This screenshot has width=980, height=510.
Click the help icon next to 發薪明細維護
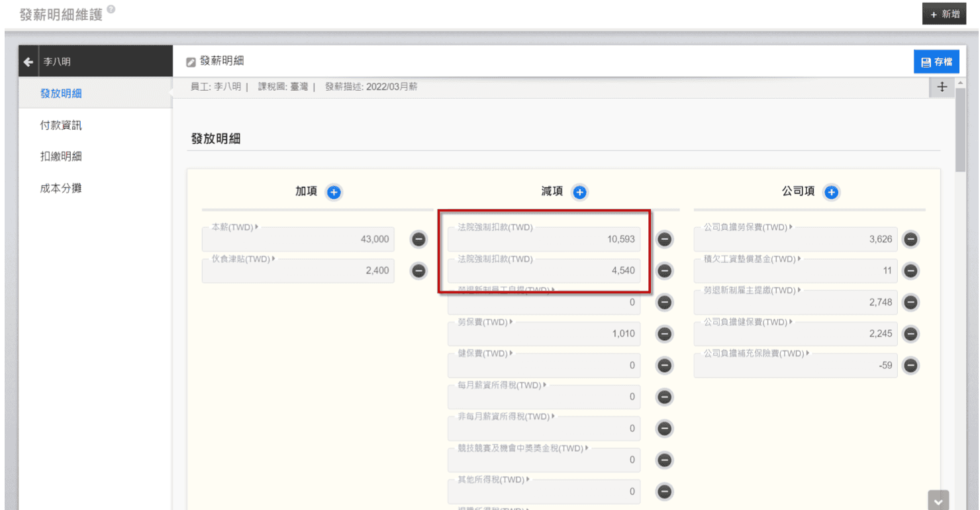point(111,9)
